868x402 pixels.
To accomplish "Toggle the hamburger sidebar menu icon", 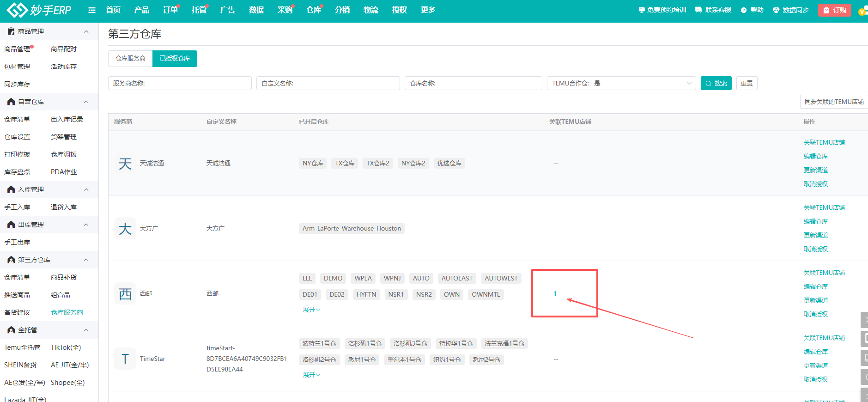I will pos(92,10).
